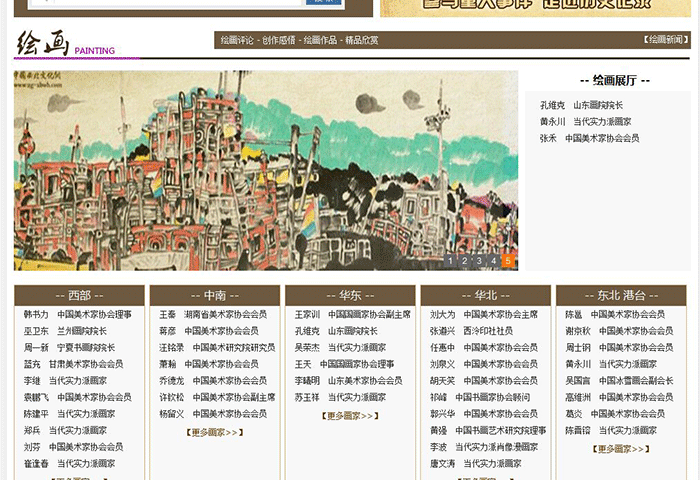Screen dimensions: 700x480
Task: Click the 绘画 PAINTING section logo
Action: pyautogui.click(x=65, y=43)
